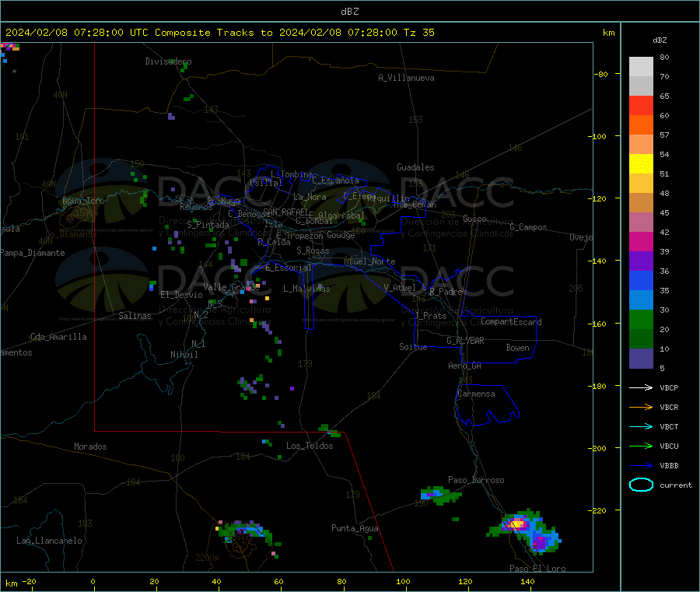Select the 54 dBZ yellow color swatch
Image resolution: width=700 pixels, height=592 pixels.
point(641,164)
